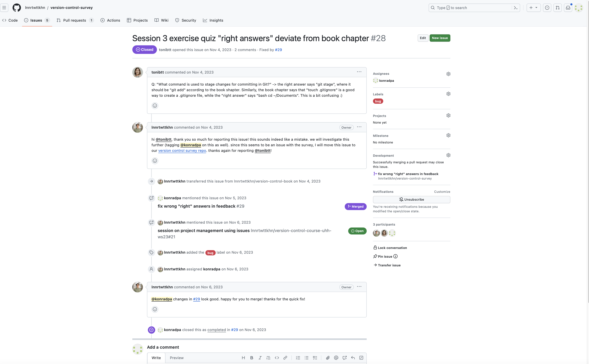
Task: Click Unsubscribe from notifications
Action: click(x=411, y=199)
